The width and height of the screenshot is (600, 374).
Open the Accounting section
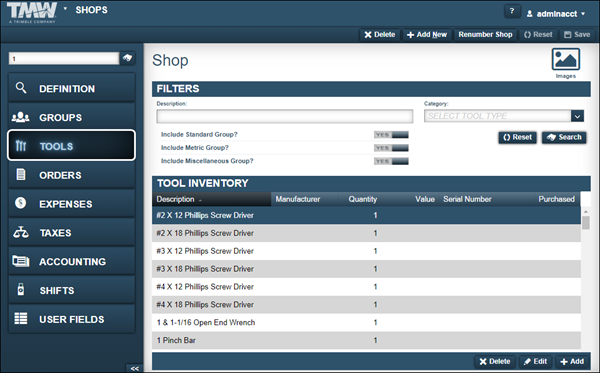tap(72, 261)
